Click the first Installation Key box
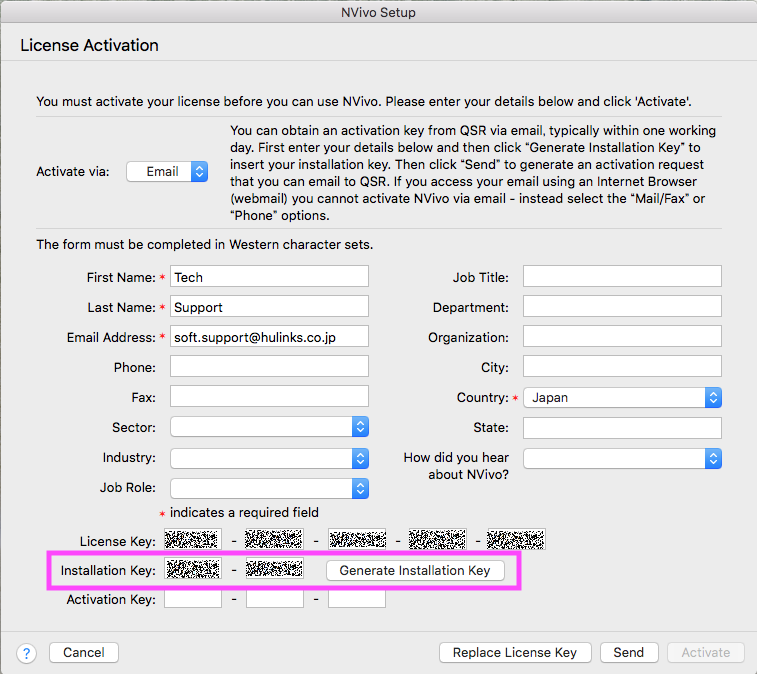Viewport: 757px width, 674px height. coord(193,569)
